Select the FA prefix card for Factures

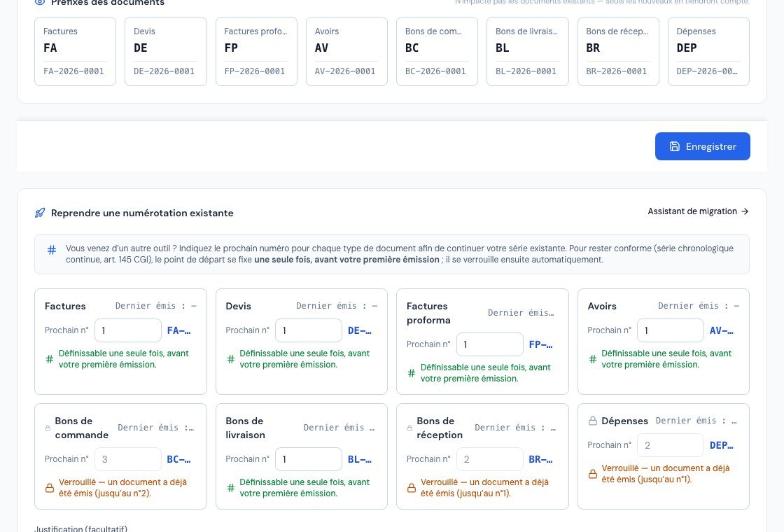75,52
